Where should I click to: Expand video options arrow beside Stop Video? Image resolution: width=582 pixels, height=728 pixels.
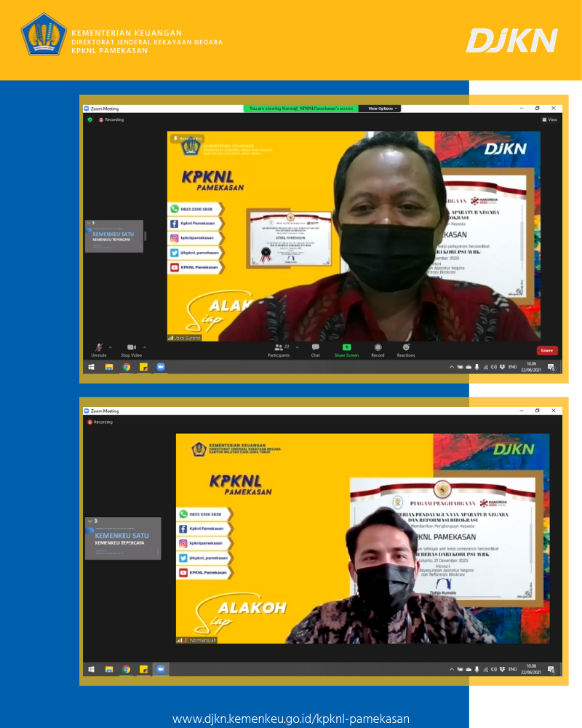click(144, 347)
